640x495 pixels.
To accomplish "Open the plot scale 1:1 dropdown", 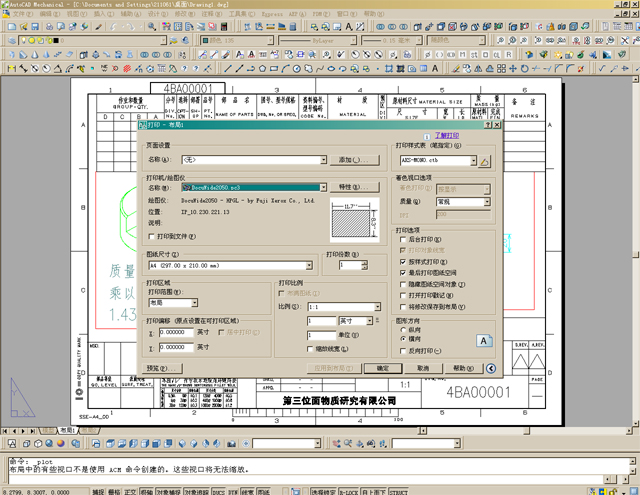I will pos(378,306).
